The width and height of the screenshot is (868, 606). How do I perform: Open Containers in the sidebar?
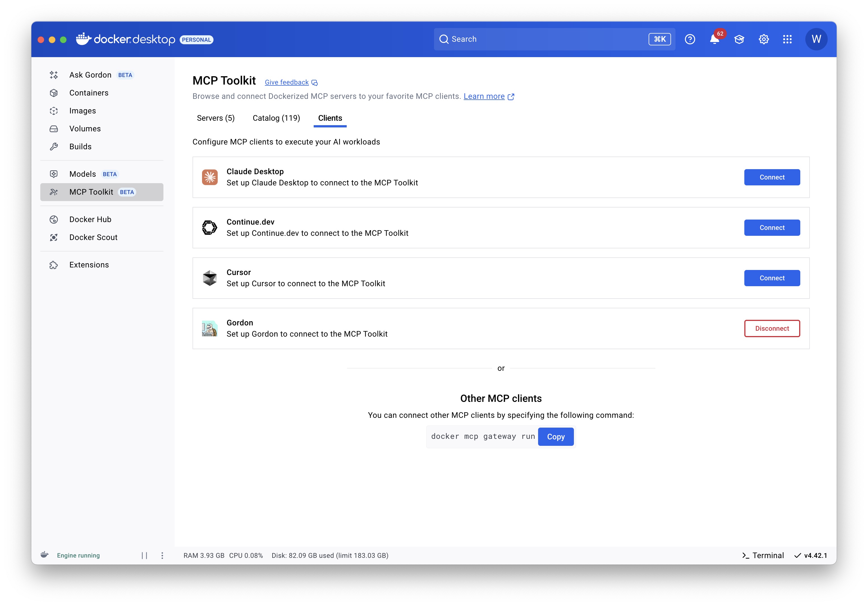(x=89, y=93)
